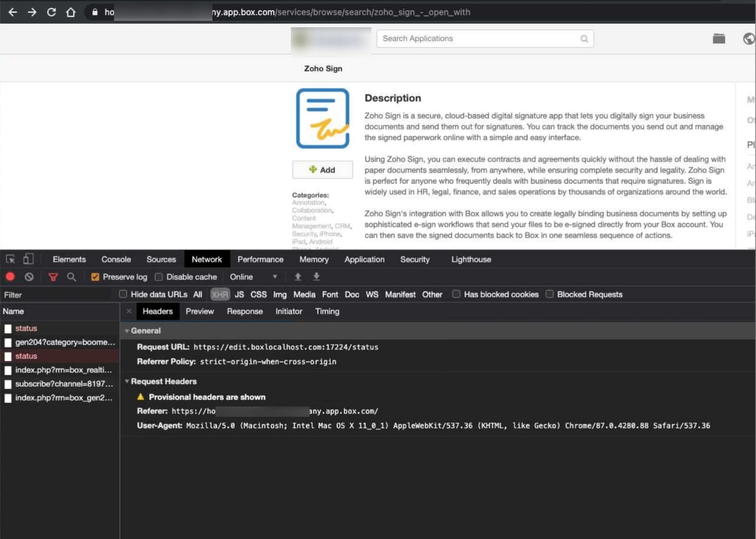Activate the DevTools inspect element icon
Screen dimensions: 756x539
pyautogui.click(x=10, y=260)
